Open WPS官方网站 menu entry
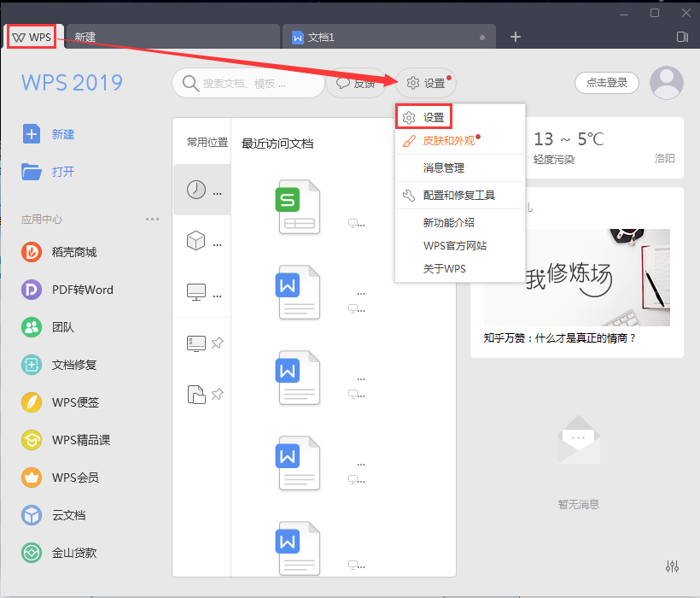700x598 pixels. tap(460, 246)
